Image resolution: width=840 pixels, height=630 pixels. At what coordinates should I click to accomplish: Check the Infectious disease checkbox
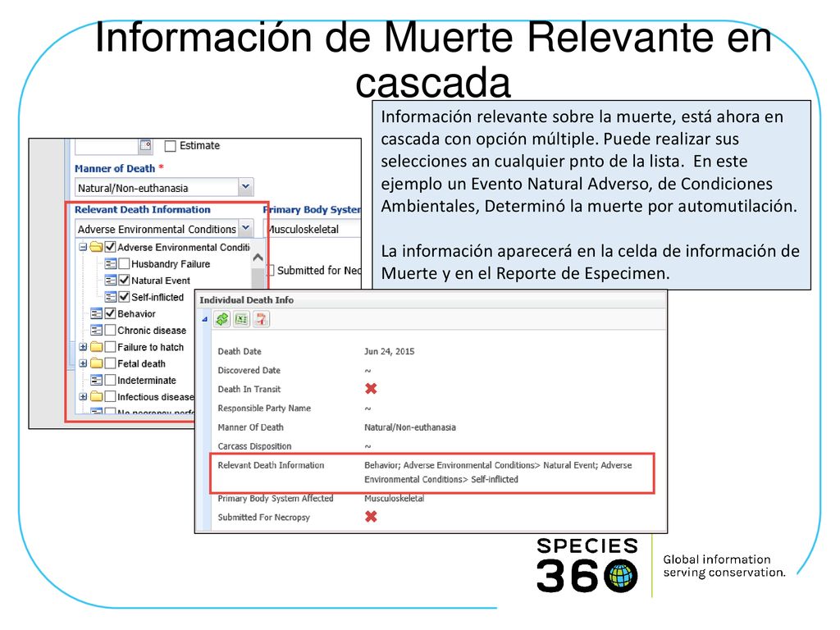[x=111, y=396]
